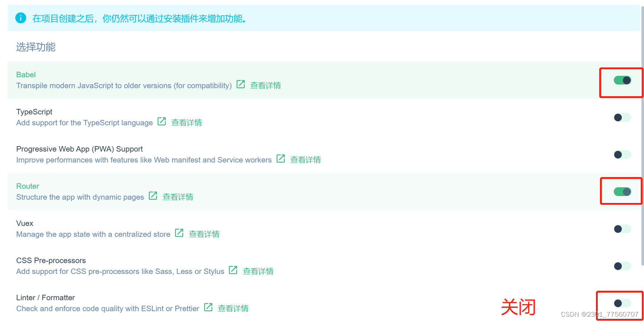The image size is (644, 321).
Task: Click the banner text about installing plugins later
Action: click(x=141, y=18)
